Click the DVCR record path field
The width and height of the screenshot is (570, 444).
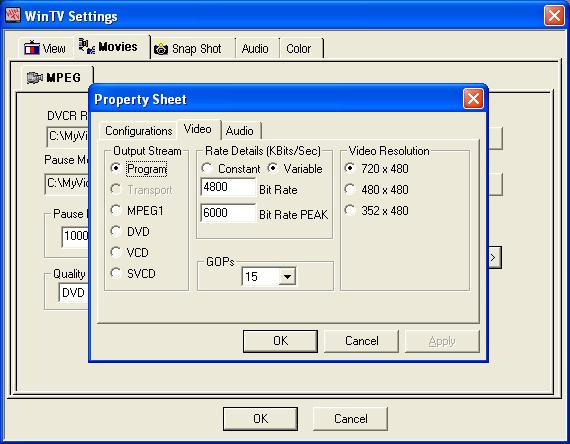(68, 136)
